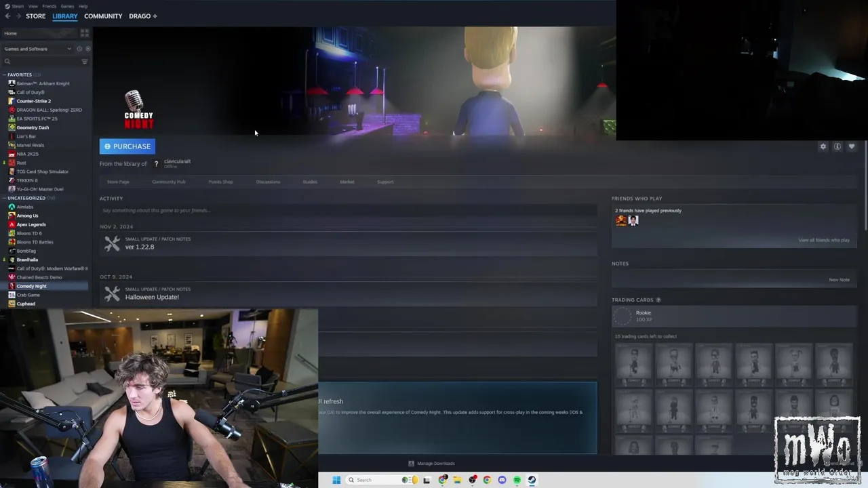Add Comedy Night to favorites heart
Screen dimensions: 868x488
click(x=852, y=146)
